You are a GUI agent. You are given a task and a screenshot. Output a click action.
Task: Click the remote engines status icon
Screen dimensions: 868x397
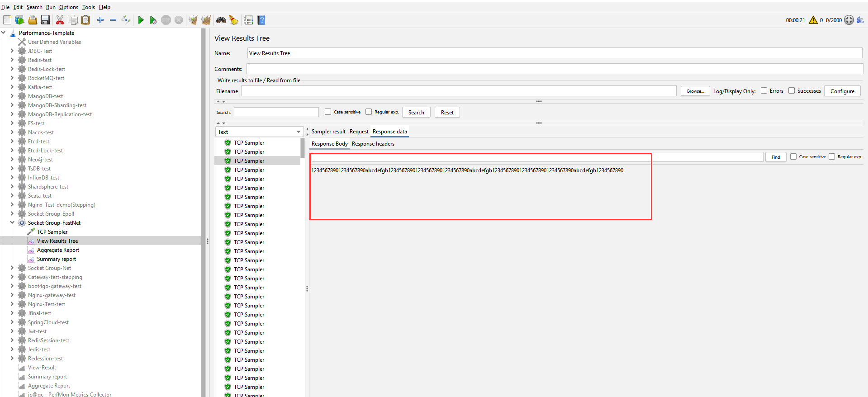tap(849, 20)
